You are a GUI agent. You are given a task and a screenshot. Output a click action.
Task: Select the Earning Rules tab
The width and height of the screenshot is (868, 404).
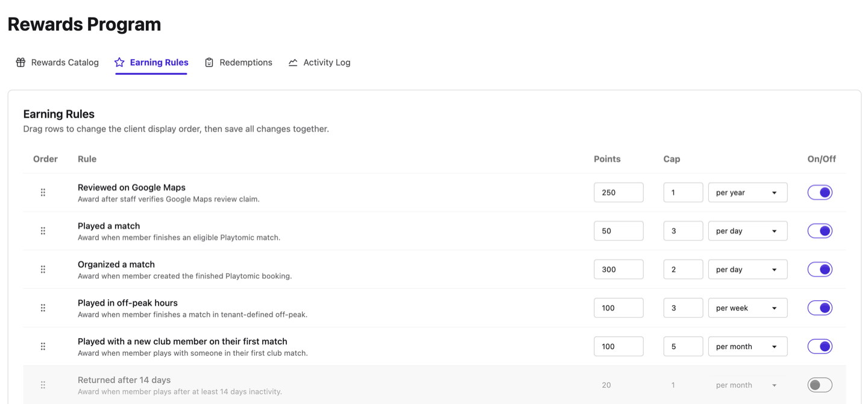click(x=151, y=62)
